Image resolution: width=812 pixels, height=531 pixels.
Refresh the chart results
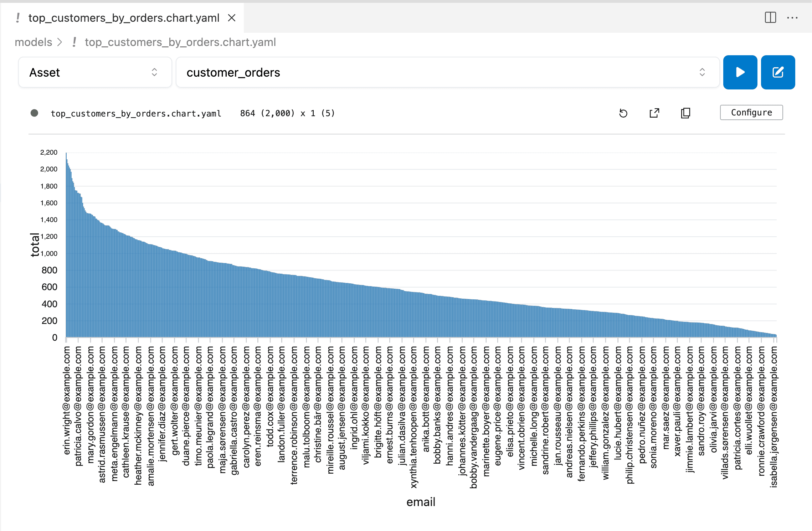pos(623,113)
